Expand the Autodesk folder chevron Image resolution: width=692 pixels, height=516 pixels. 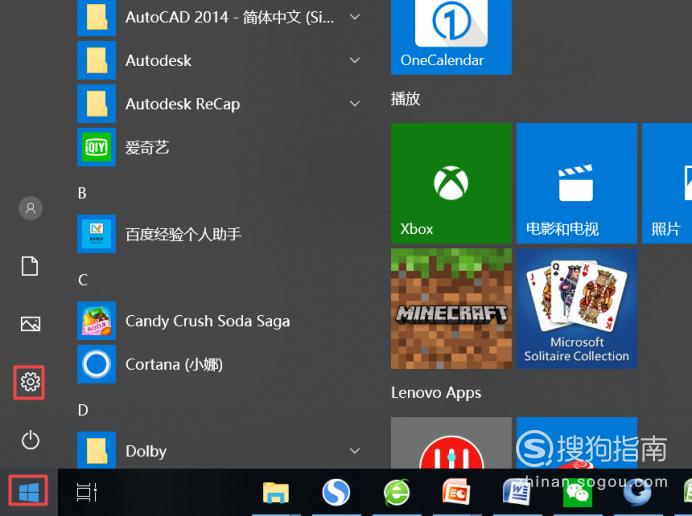(355, 60)
